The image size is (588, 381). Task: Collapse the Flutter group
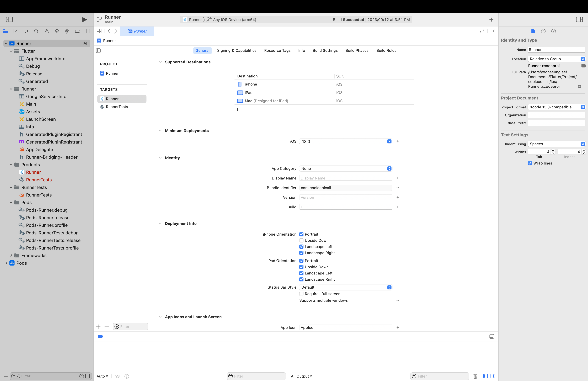[11, 51]
